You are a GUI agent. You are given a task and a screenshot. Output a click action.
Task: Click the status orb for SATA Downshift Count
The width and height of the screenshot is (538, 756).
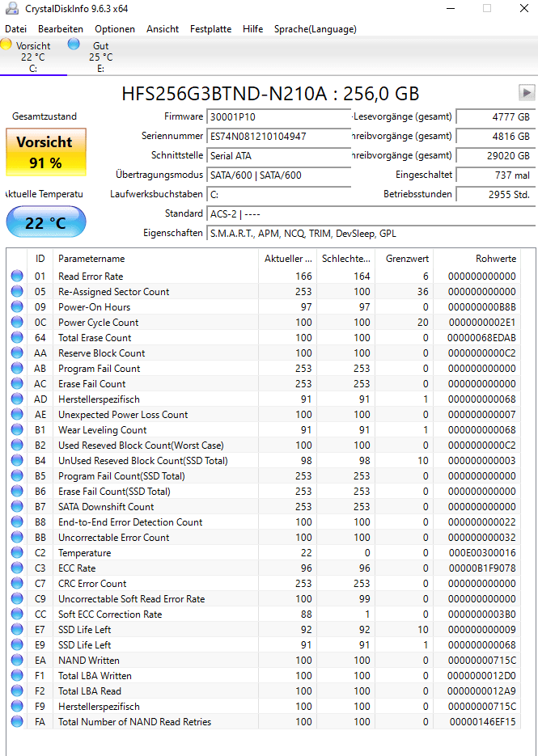coord(17,507)
